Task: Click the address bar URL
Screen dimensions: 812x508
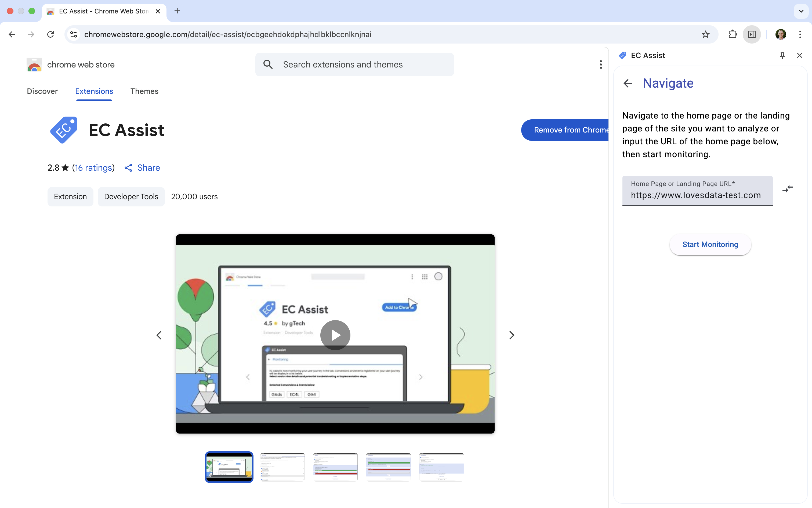Action: pyautogui.click(x=227, y=34)
